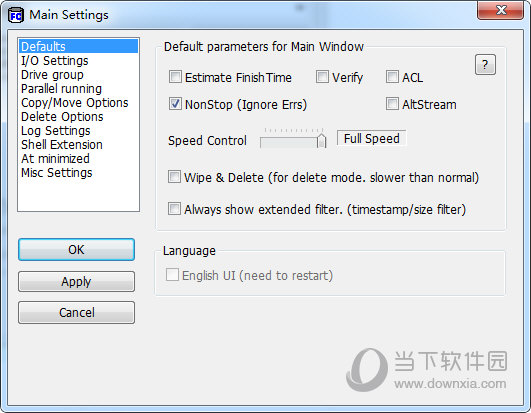Check Always show extended filter option
531x413 pixels.
tap(174, 209)
